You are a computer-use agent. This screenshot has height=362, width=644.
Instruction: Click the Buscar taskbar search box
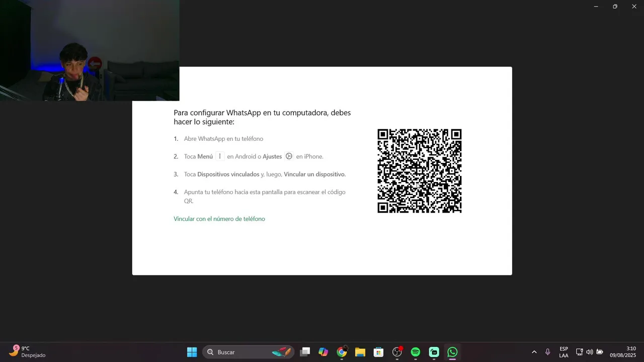249,352
